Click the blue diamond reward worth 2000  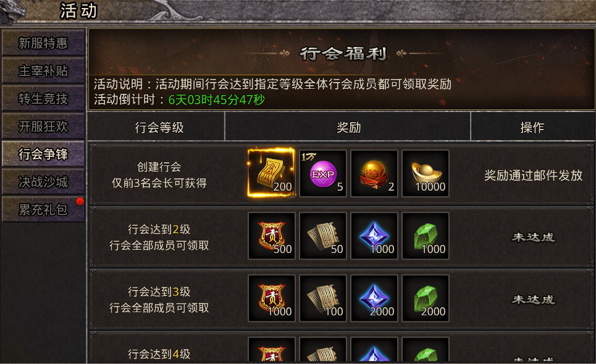point(374,298)
